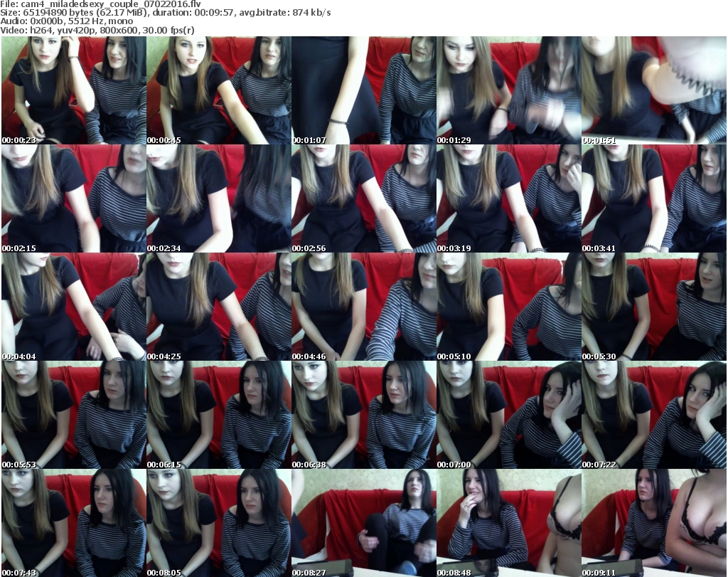The image size is (728, 577).
Task: Click the 'Audio: 0x000b, 5512 Hz, mono' line
Action: [67, 21]
